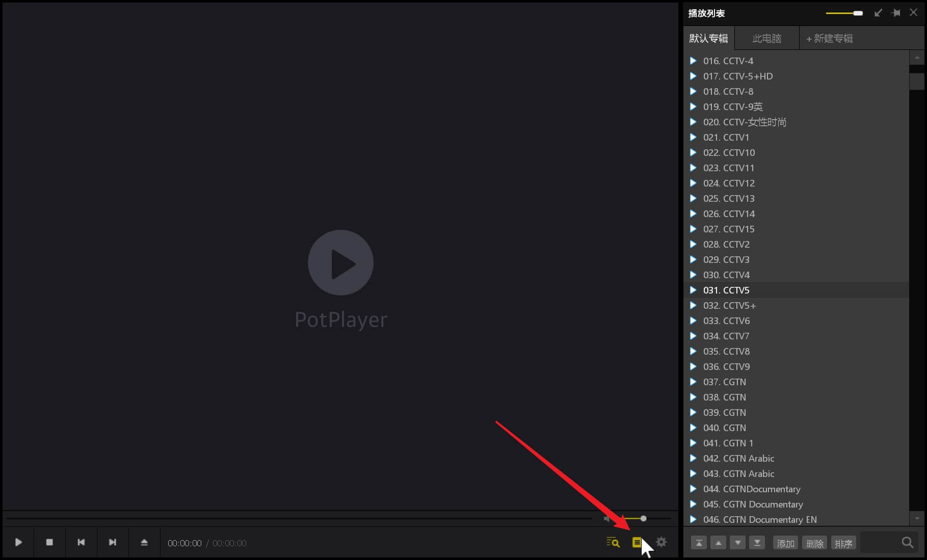Click the playlist search input field
Viewport: 927px width, 560px height.
pos(880,543)
